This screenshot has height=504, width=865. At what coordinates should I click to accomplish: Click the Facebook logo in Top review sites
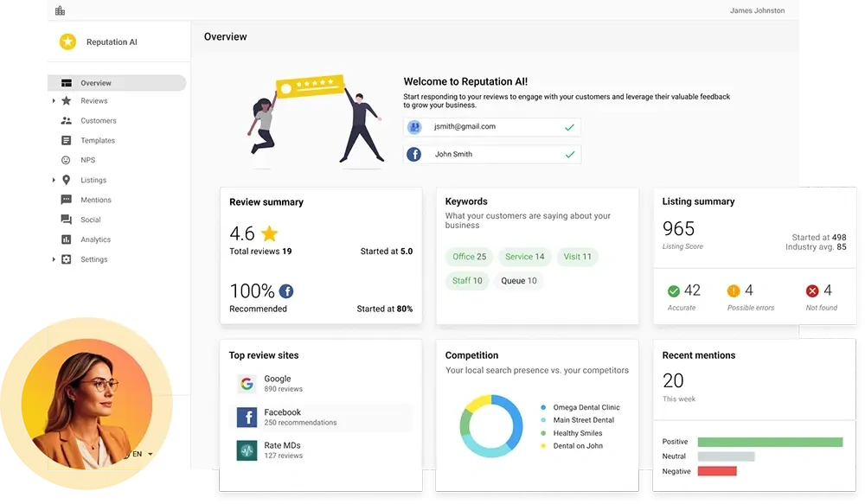pyautogui.click(x=247, y=418)
